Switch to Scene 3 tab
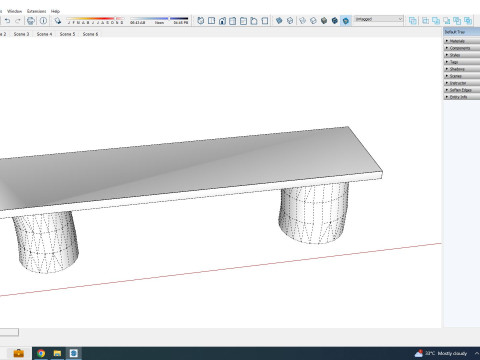 (x=21, y=34)
